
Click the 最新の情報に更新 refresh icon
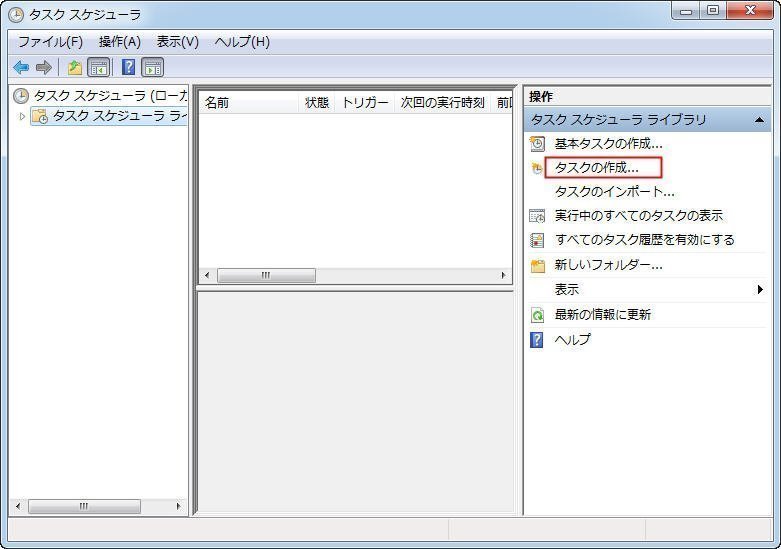point(537,315)
